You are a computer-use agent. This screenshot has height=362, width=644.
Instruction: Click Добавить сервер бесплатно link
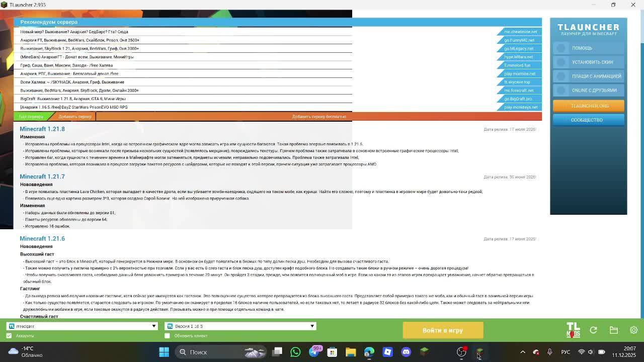[x=319, y=117]
